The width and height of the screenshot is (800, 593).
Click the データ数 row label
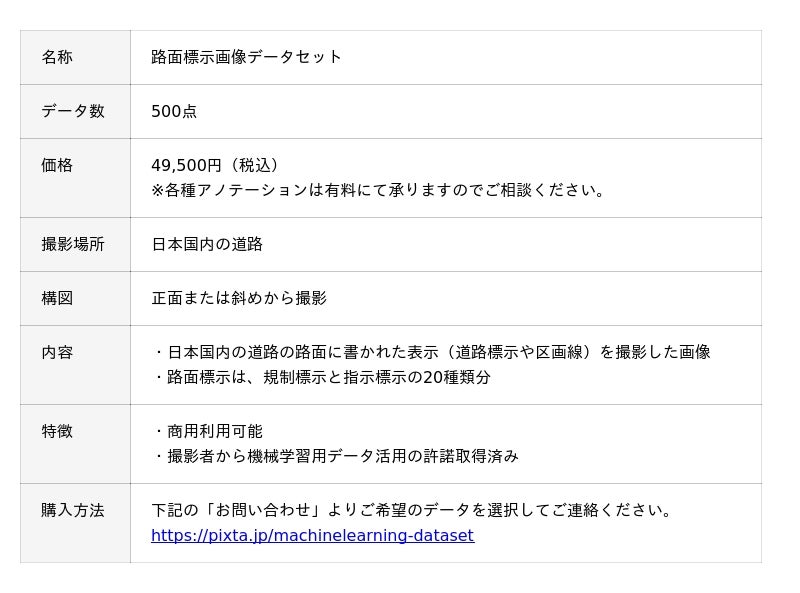pyautogui.click(x=73, y=112)
